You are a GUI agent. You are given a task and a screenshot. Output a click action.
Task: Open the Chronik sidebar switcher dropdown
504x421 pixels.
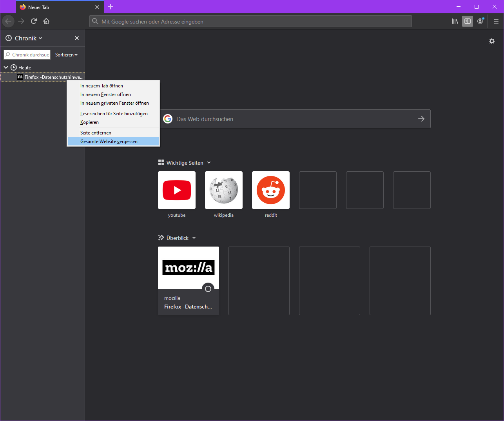pyautogui.click(x=28, y=38)
